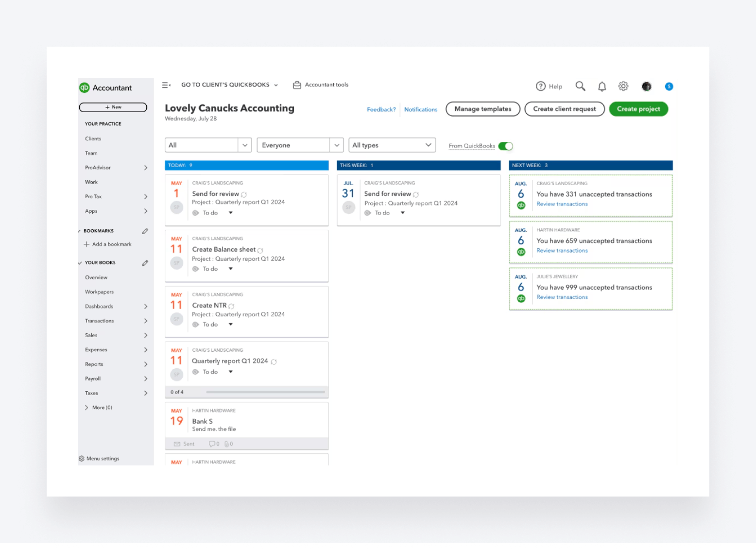Image resolution: width=756 pixels, height=549 pixels.
Task: Click SP assignee avatar on May 1 card
Action: 176,207
